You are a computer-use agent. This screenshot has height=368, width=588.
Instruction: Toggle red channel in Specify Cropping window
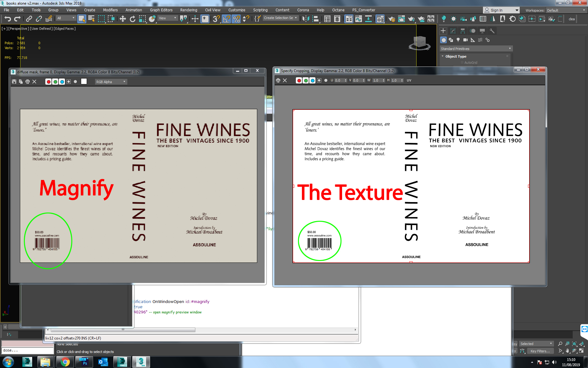(299, 80)
